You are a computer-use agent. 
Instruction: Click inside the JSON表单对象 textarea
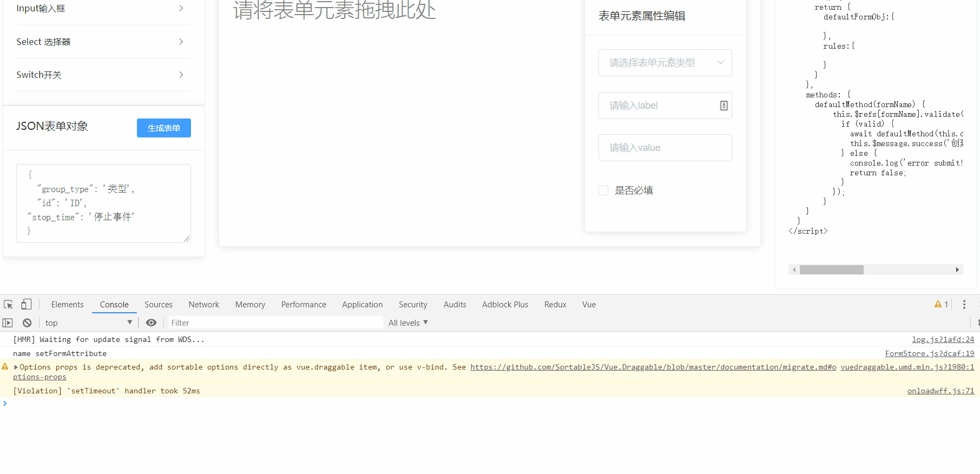coord(103,203)
